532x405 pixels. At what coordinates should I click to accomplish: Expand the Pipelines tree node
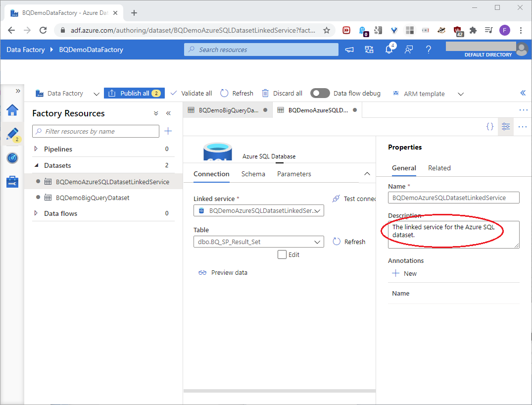36,149
